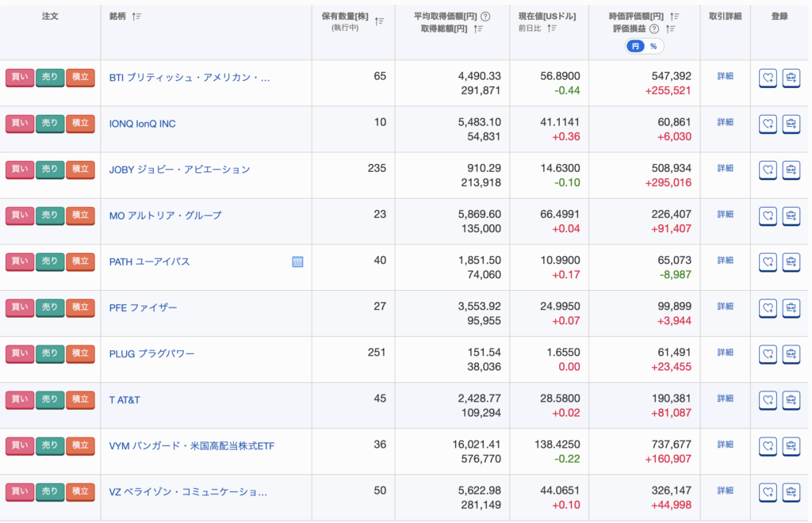Register PLUG with the briefcase icon

coord(791,354)
